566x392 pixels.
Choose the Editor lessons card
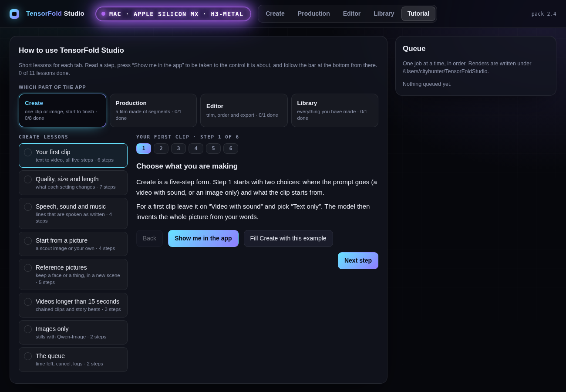click(x=244, y=111)
